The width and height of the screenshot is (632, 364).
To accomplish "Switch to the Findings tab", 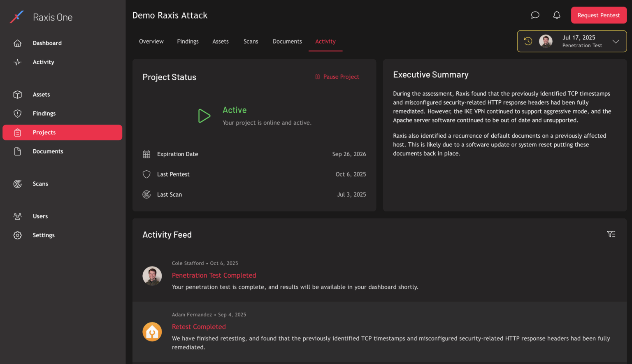I will [x=188, y=42].
